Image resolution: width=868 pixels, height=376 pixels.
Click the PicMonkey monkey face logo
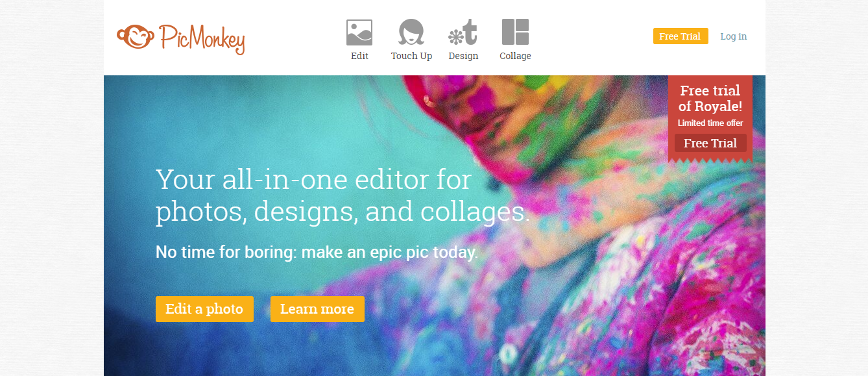[136, 36]
